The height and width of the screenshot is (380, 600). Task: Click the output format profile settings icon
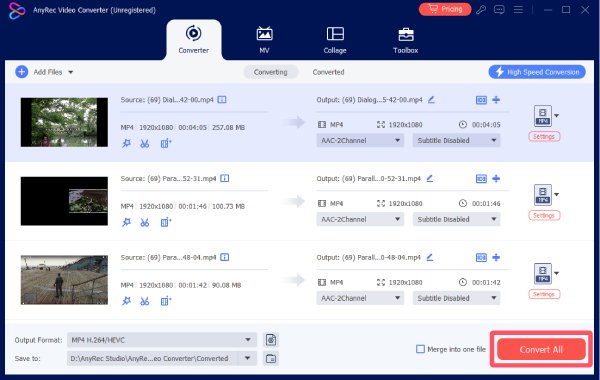[x=271, y=340]
